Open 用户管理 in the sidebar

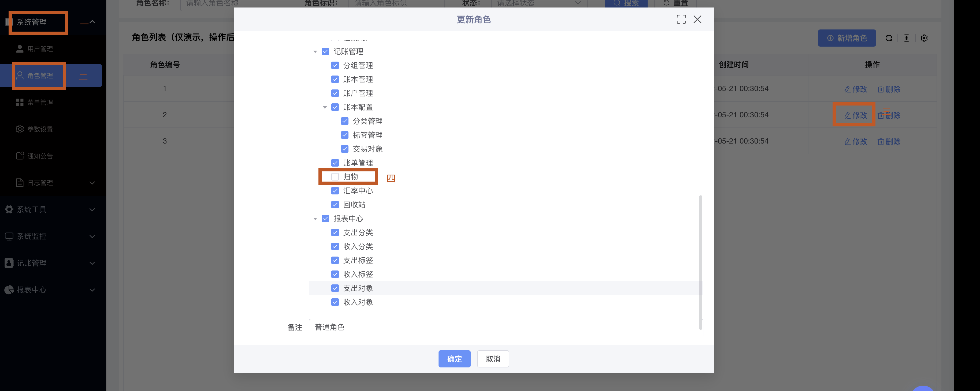tap(40, 49)
